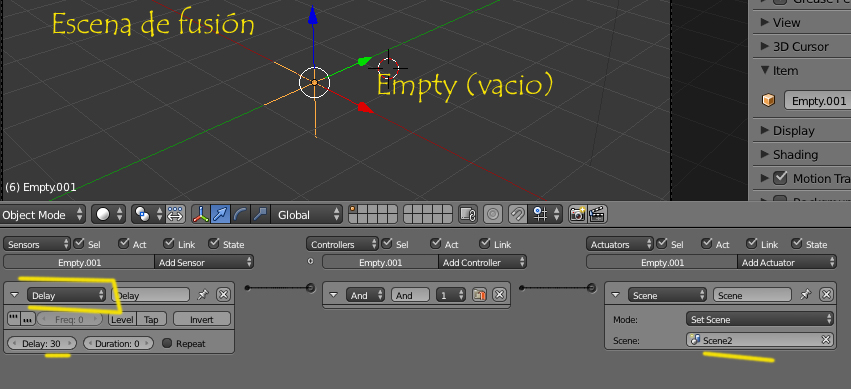Select the rotate manipulator arc icon
The width and height of the screenshot is (851, 389).
[x=239, y=214]
